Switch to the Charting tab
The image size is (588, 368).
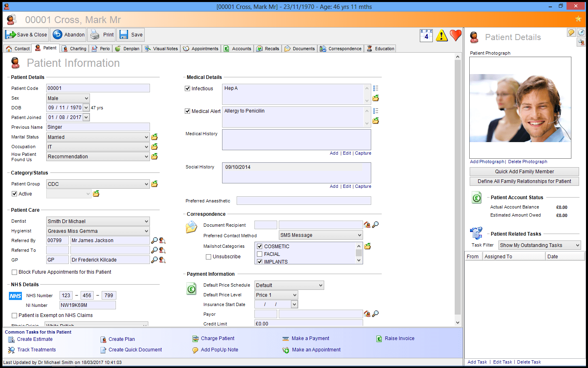[74, 48]
